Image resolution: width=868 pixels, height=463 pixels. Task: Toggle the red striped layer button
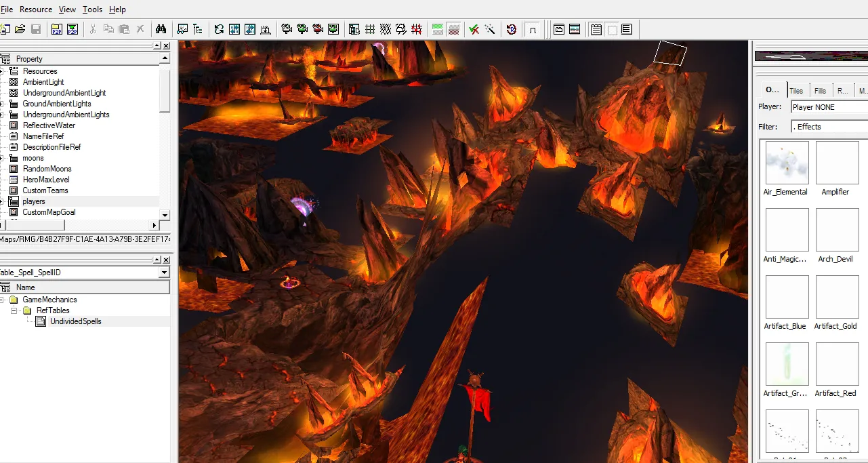454,29
